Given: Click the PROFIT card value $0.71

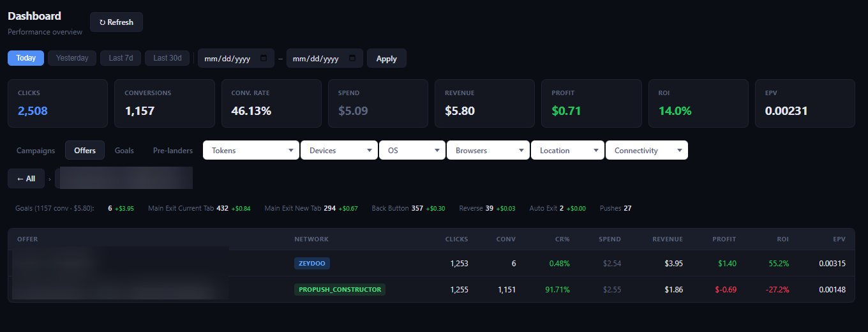Looking at the screenshot, I should (x=566, y=111).
